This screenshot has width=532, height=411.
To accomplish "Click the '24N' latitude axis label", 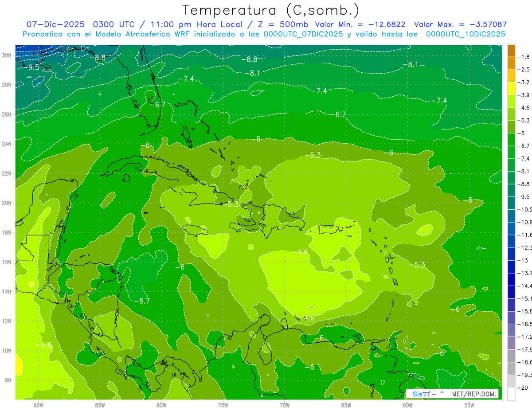I will click(7, 144).
